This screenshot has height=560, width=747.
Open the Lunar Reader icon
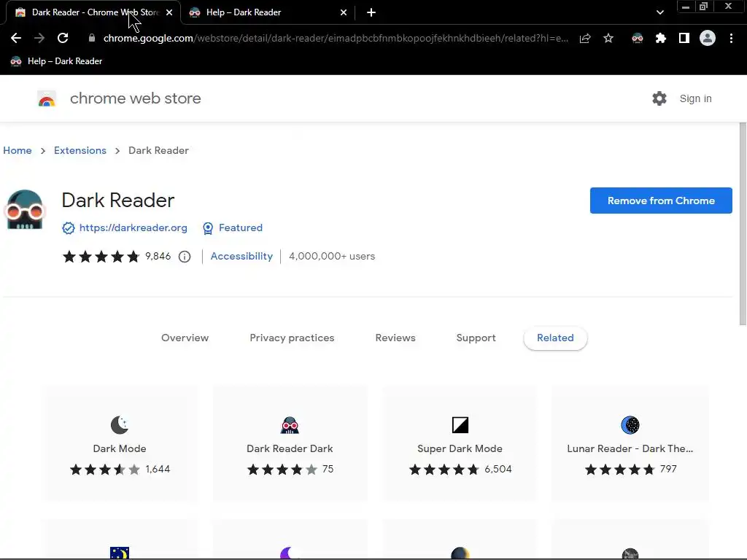click(630, 425)
